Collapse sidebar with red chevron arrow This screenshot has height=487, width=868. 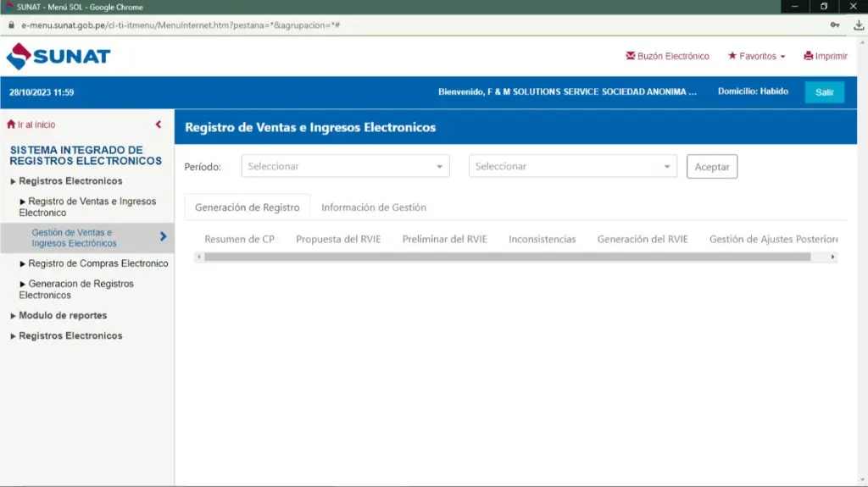(159, 125)
